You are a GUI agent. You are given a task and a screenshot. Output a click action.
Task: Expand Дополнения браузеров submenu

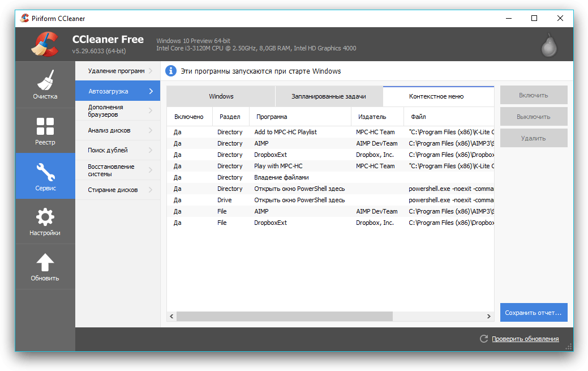pos(117,110)
